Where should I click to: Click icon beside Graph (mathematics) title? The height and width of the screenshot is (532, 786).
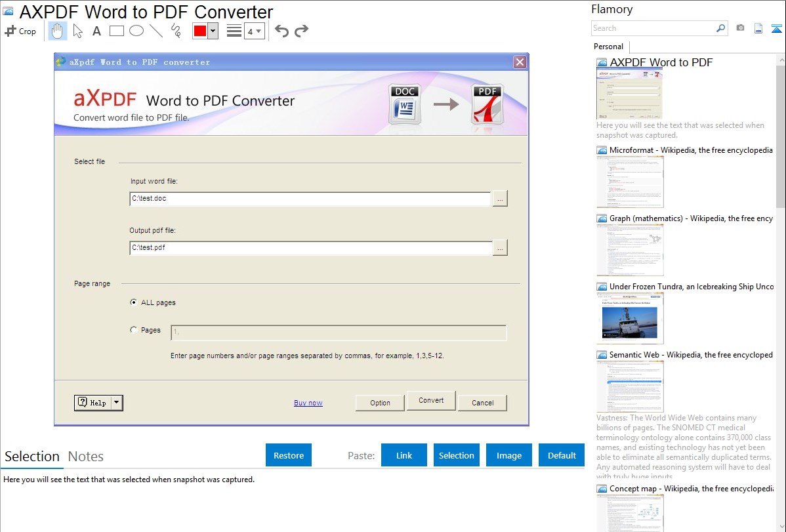[602, 218]
